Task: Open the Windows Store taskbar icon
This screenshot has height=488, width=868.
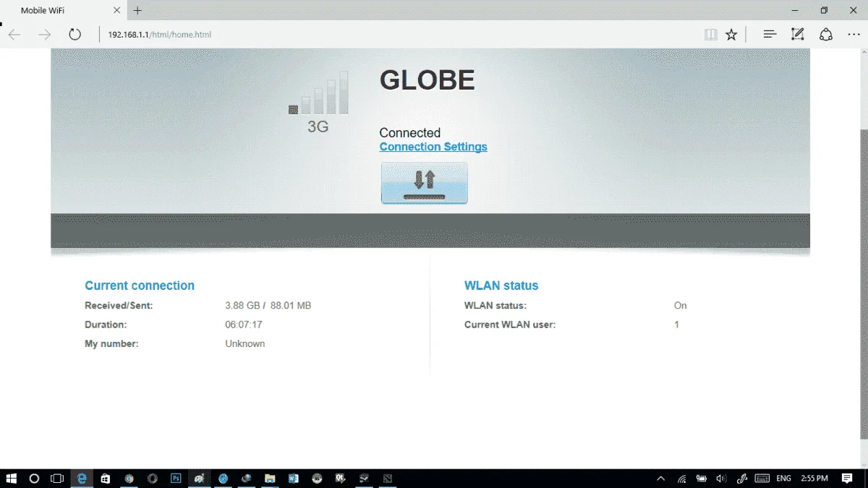Action: (106, 479)
